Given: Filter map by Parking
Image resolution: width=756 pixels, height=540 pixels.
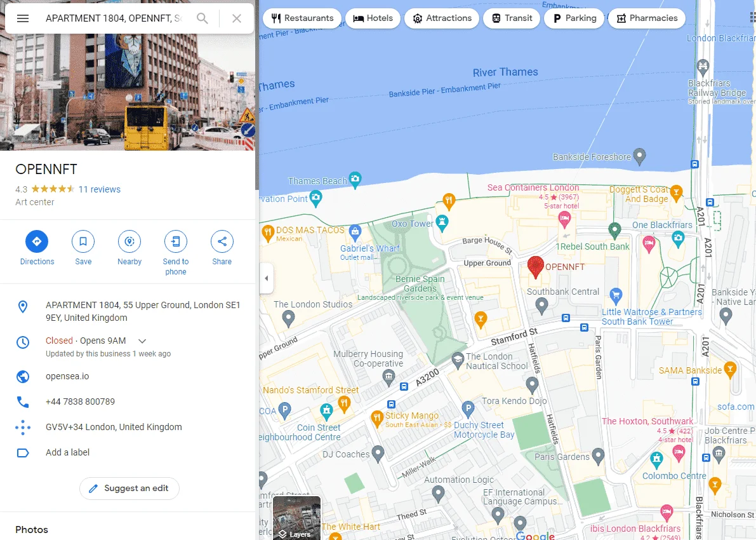Looking at the screenshot, I should pos(574,18).
